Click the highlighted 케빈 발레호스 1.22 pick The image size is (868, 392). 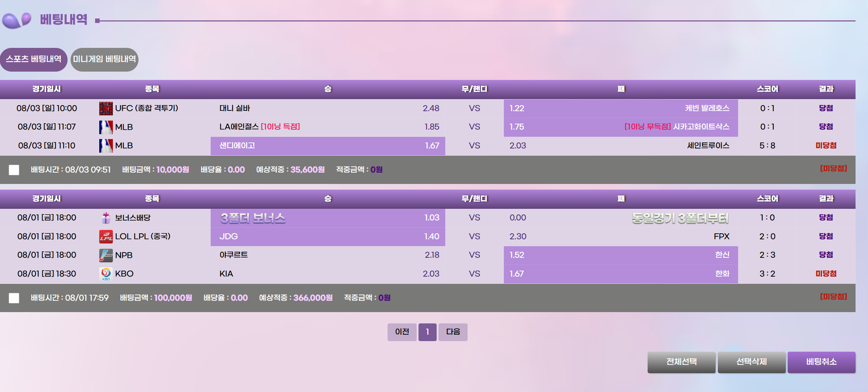tap(620, 109)
